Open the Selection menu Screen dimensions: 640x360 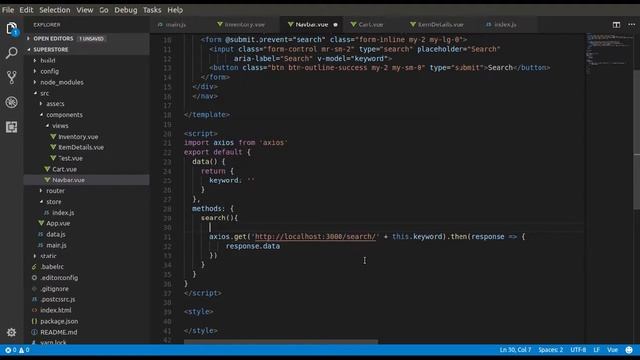[x=55, y=10]
